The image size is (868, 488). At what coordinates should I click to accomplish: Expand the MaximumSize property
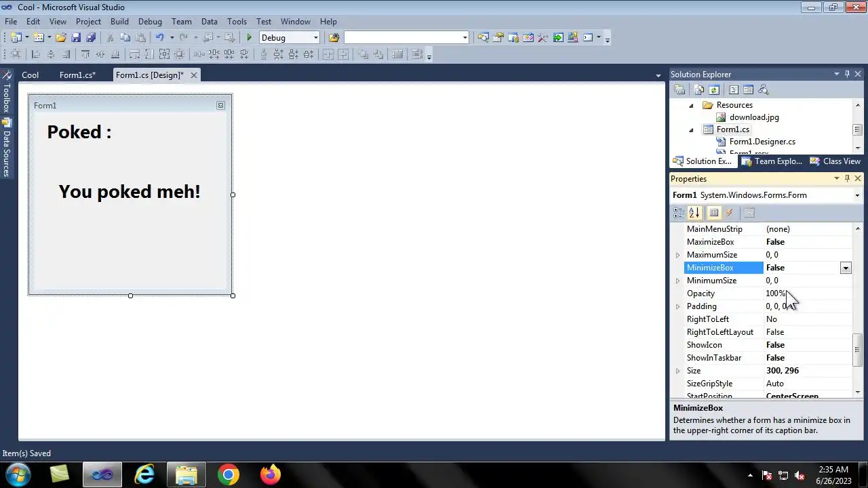pos(677,255)
